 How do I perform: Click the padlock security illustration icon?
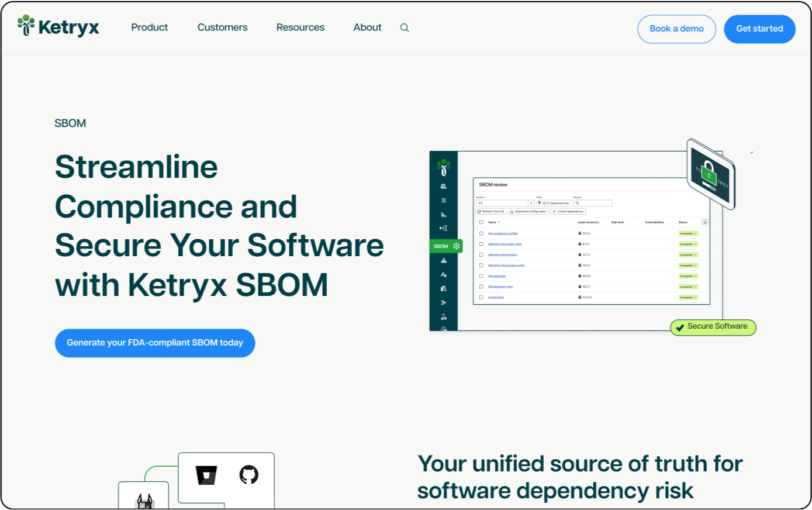pos(710,174)
